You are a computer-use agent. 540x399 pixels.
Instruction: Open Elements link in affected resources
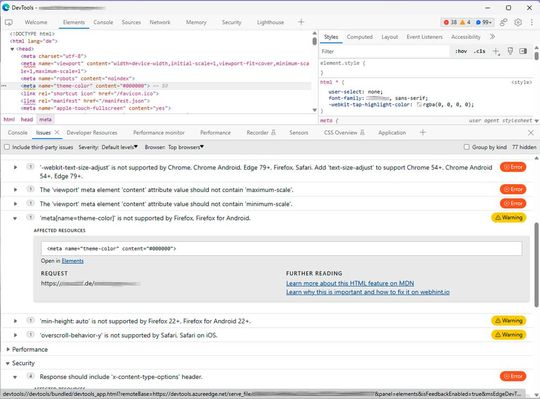click(x=72, y=261)
